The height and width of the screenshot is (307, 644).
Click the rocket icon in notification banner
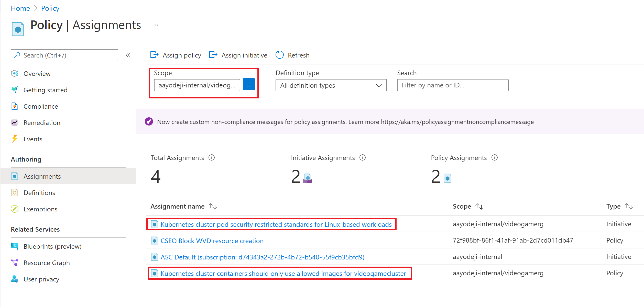point(149,121)
